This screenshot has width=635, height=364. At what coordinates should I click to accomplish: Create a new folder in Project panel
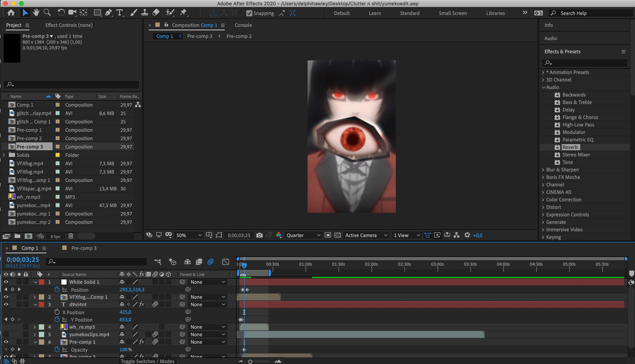point(17,236)
